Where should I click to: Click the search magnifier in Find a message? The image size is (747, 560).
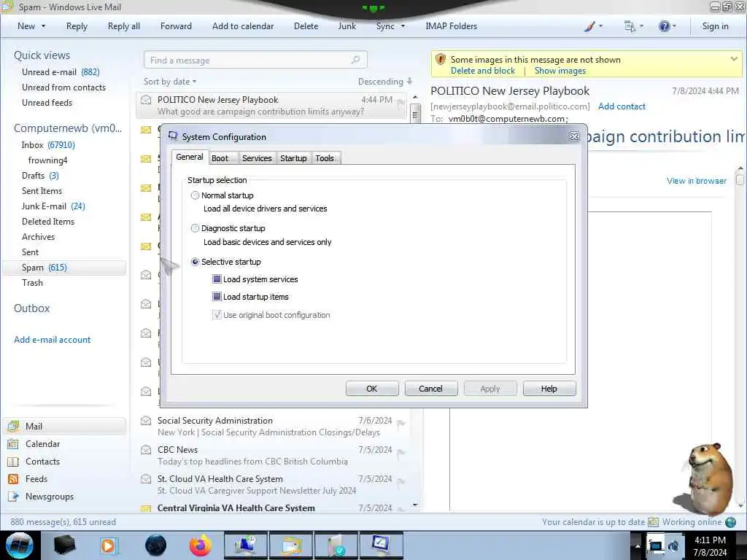[x=355, y=60]
